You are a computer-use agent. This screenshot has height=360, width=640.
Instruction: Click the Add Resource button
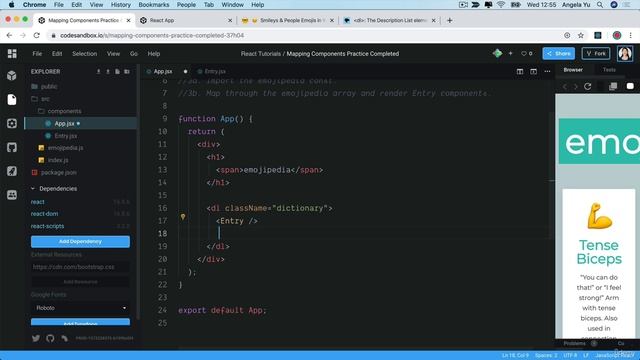[x=80, y=282]
